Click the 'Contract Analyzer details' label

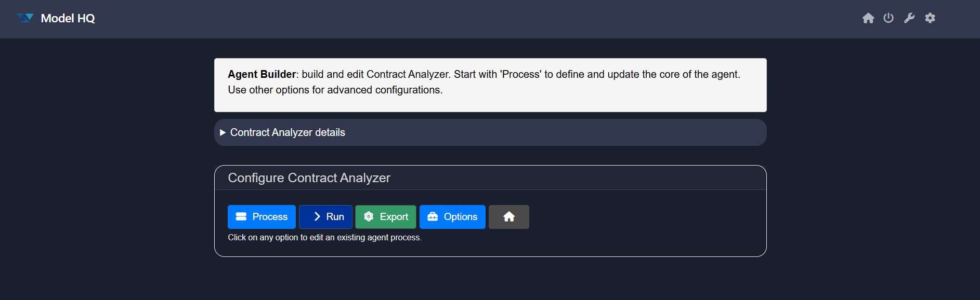coord(288,132)
